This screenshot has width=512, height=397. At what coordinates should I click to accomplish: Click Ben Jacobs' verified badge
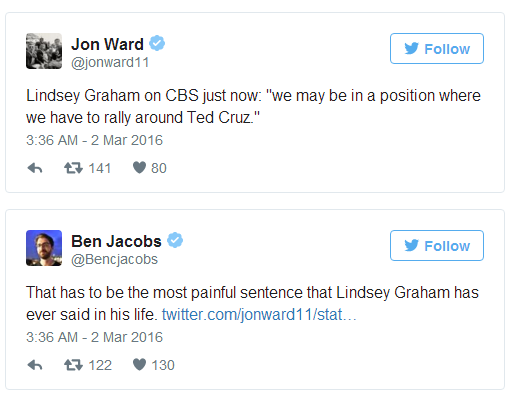point(175,240)
